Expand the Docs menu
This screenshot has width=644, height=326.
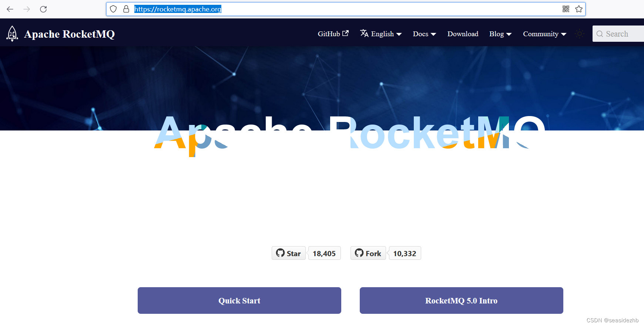point(425,34)
